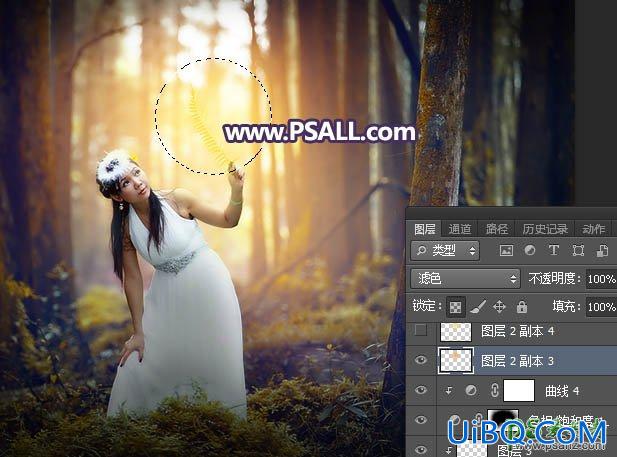Click the 不透明度 opacity label

[554, 279]
